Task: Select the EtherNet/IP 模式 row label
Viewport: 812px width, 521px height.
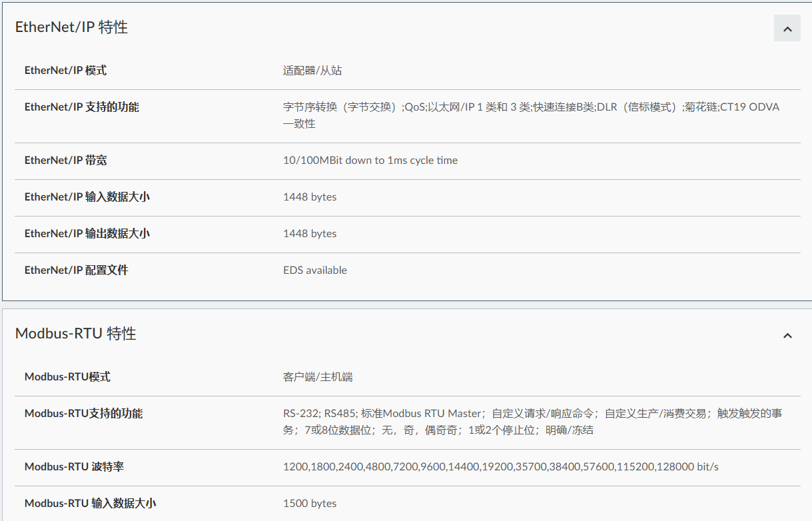Action: 65,71
